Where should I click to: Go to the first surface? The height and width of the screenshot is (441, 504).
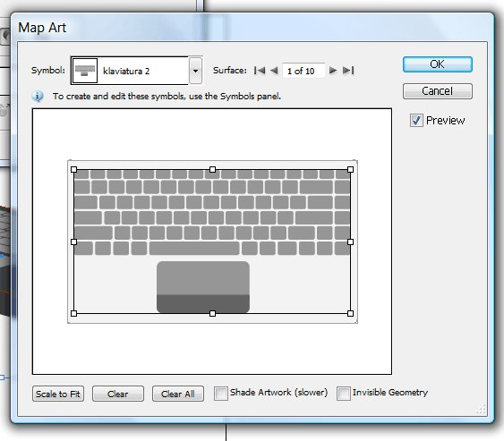click(260, 71)
